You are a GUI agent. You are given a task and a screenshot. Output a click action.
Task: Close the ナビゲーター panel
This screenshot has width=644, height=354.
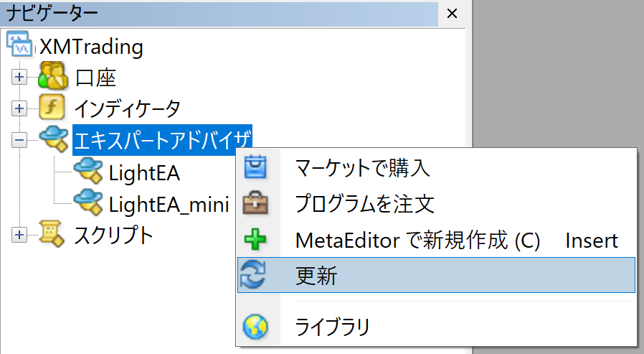point(451,13)
